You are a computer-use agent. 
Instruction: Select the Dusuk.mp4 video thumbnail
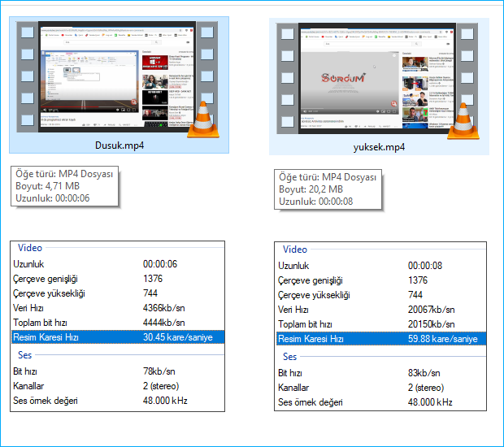point(117,77)
